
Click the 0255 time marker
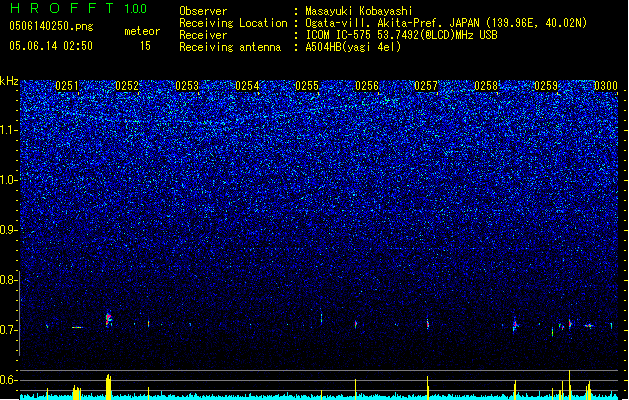click(x=307, y=86)
